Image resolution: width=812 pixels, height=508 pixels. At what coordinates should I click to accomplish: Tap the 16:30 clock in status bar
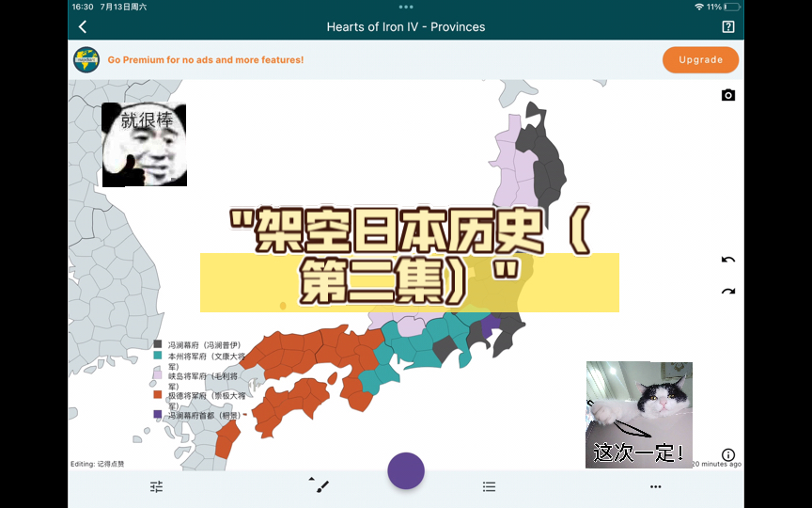[83, 7]
